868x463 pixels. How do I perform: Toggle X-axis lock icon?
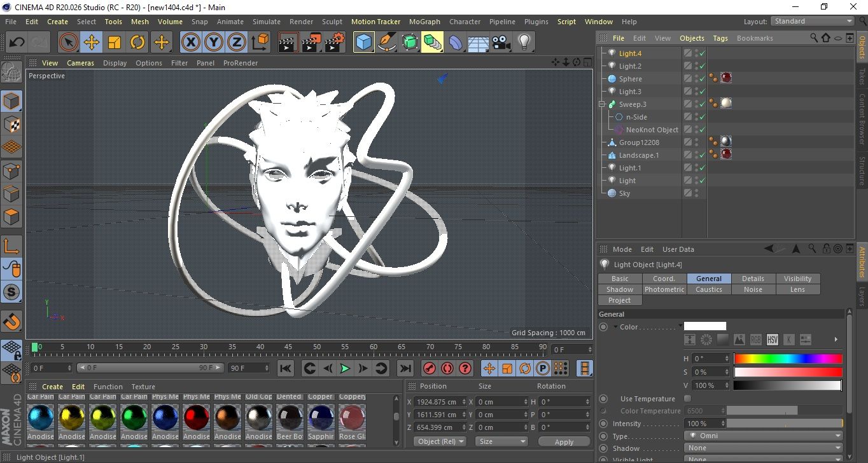190,43
